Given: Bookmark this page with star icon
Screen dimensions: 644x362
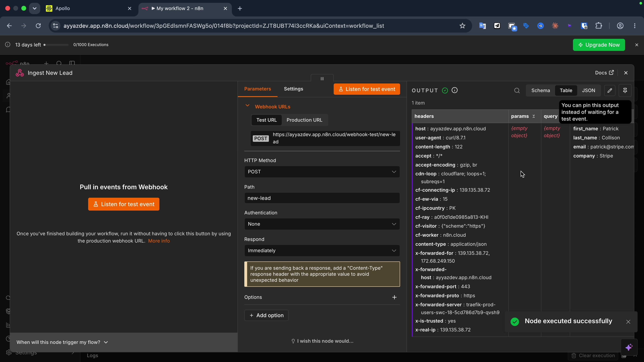Looking at the screenshot, I should 462,26.
